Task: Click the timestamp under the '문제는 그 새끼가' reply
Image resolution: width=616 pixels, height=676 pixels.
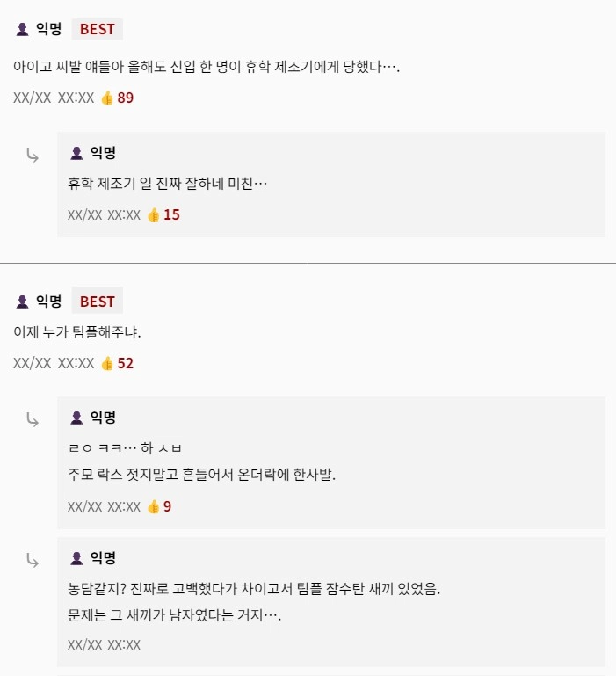Action: (104, 644)
